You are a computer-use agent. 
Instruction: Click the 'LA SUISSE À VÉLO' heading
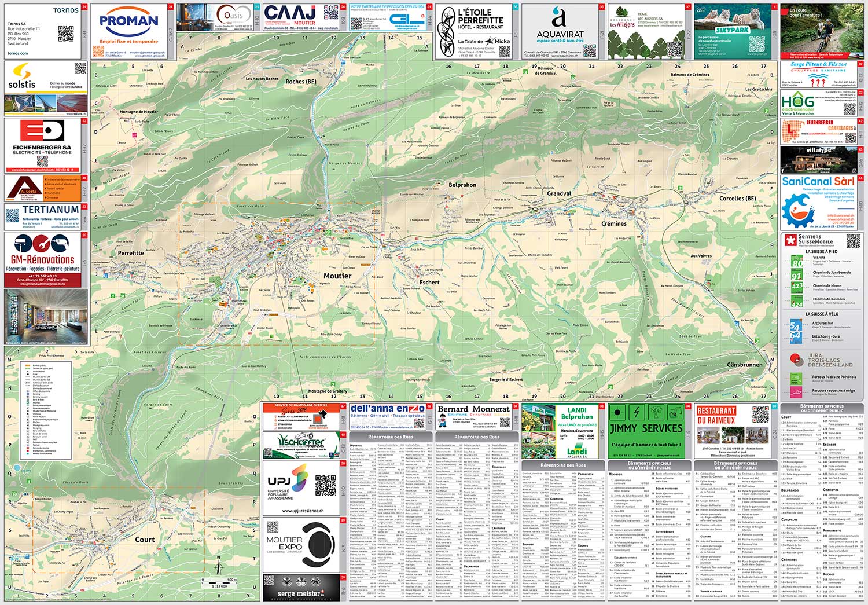[821, 314]
